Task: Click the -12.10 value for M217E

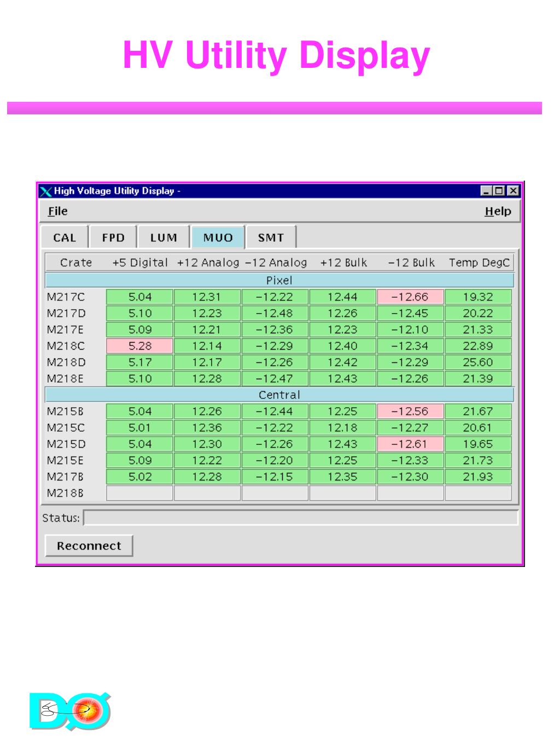Action: pos(410,329)
